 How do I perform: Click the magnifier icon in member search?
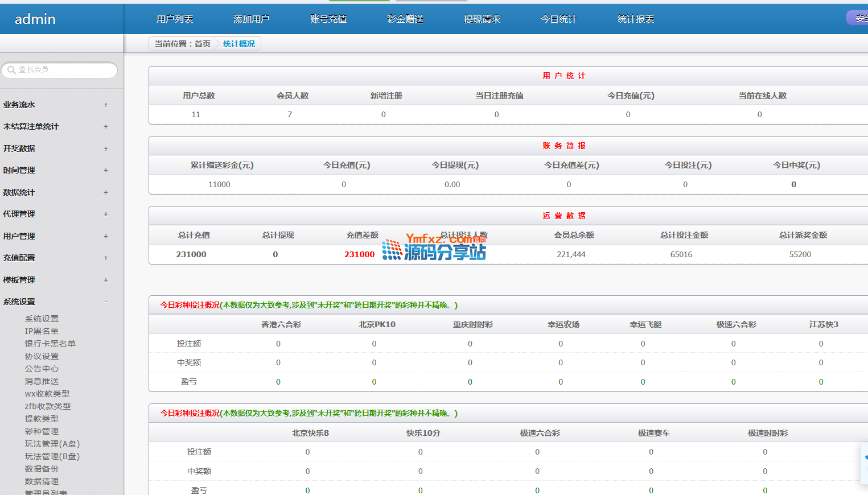click(x=11, y=70)
